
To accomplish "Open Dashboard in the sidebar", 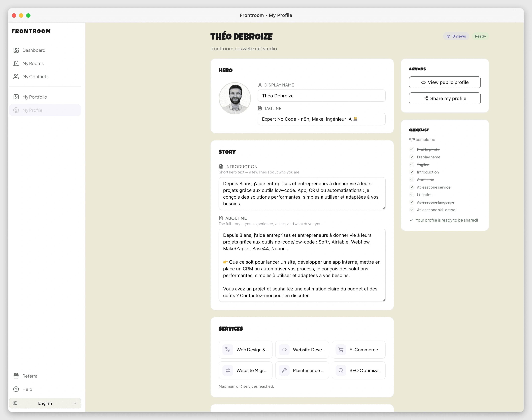I will pyautogui.click(x=45, y=50).
